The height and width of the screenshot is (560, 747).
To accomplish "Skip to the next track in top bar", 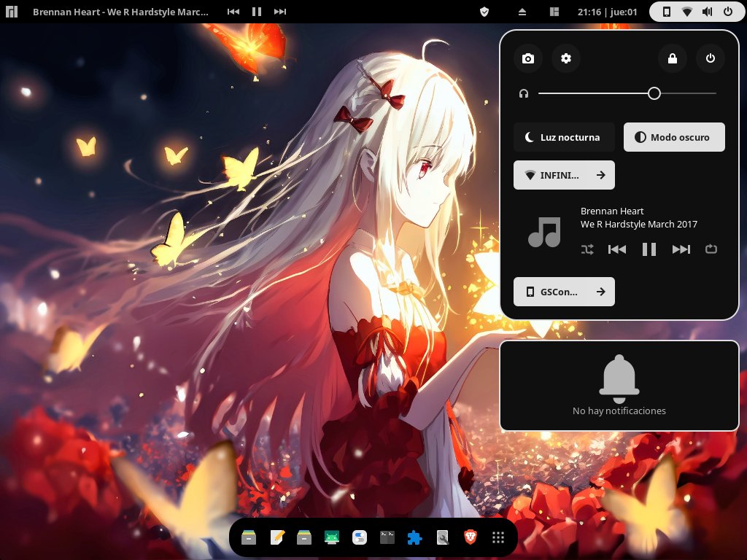I will (x=279, y=12).
